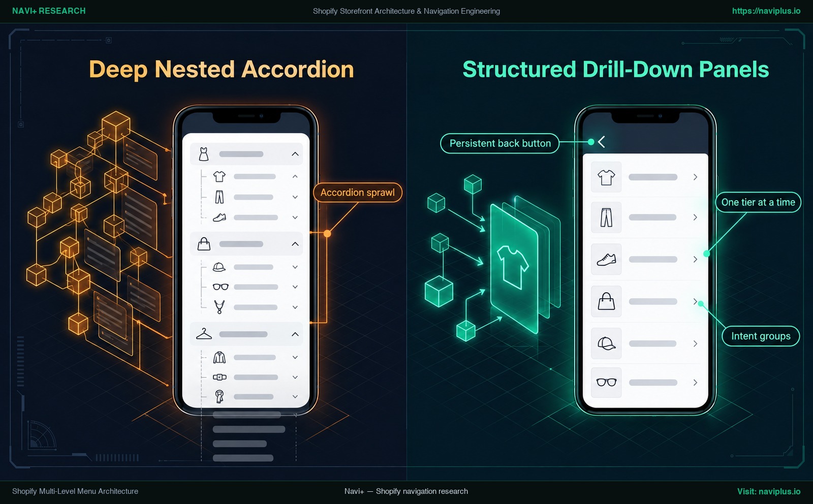Tap the handbag icon in the accordion menu
The width and height of the screenshot is (813, 504).
click(x=204, y=244)
